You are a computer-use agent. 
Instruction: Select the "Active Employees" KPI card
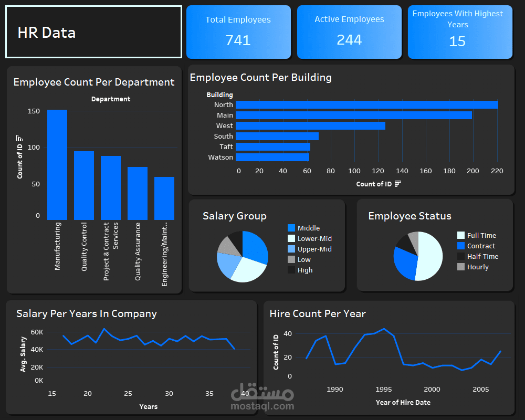(x=349, y=31)
